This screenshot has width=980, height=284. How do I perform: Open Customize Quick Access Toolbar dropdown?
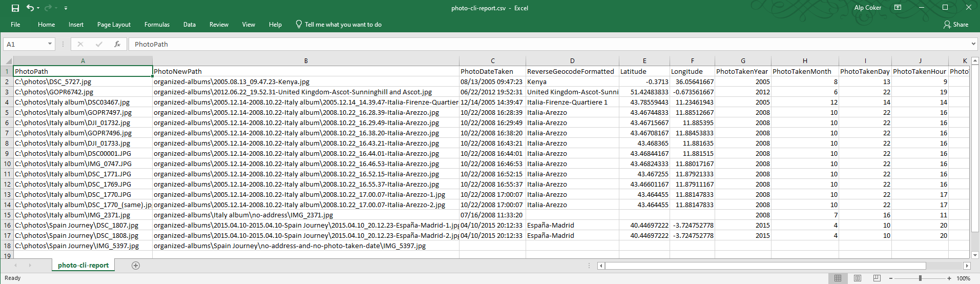66,8
